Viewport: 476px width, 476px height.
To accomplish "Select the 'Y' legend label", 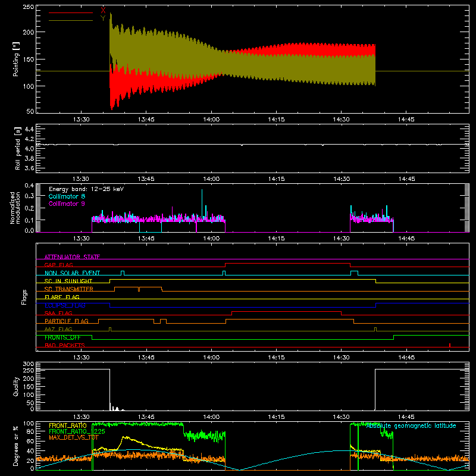I will 103,18.
